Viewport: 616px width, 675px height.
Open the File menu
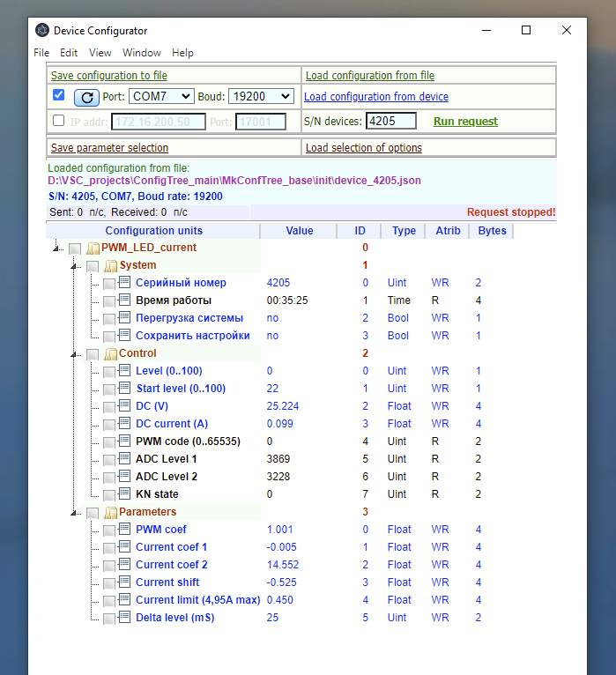pos(41,53)
